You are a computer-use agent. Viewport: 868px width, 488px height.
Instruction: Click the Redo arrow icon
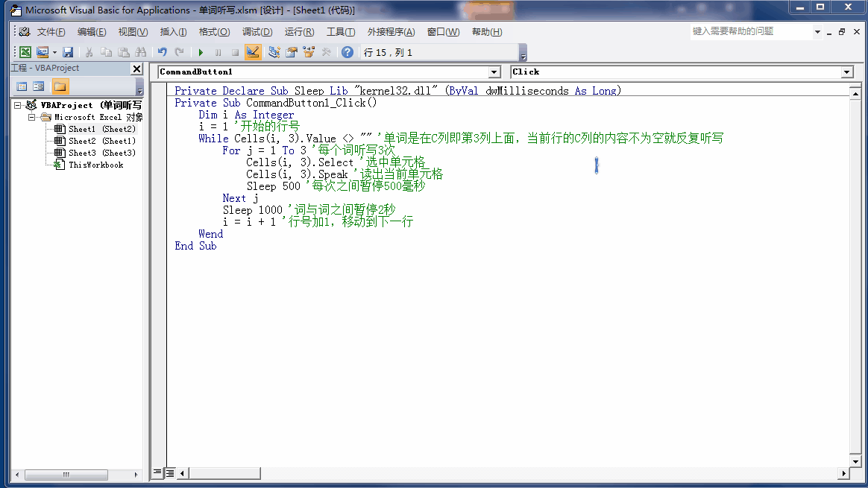(x=180, y=52)
